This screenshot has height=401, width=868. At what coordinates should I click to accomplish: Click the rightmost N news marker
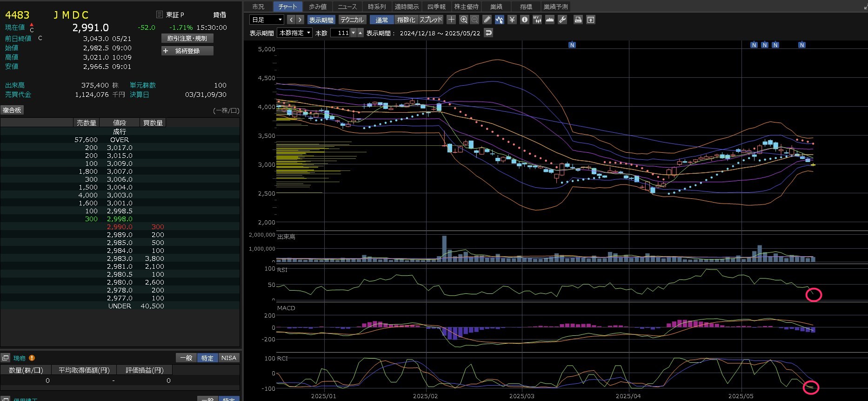[802, 45]
